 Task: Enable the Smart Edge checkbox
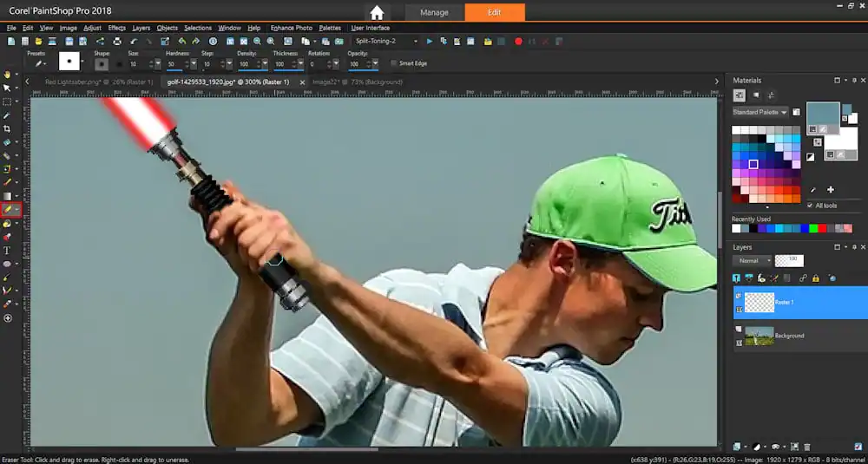[x=392, y=63]
